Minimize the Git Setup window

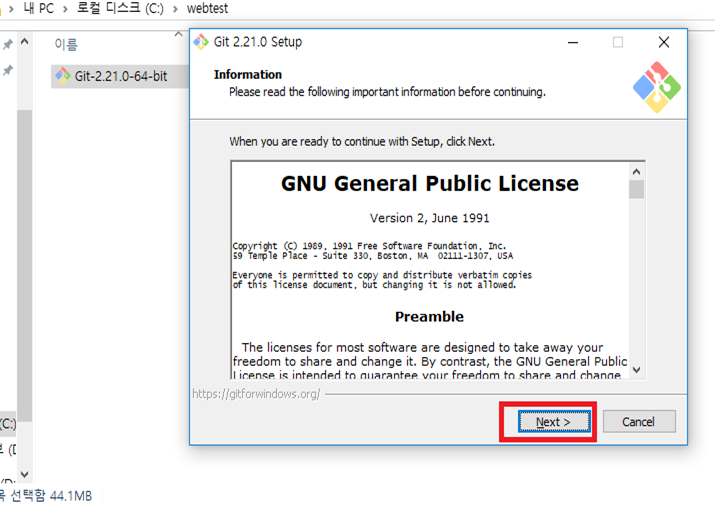pyautogui.click(x=573, y=42)
